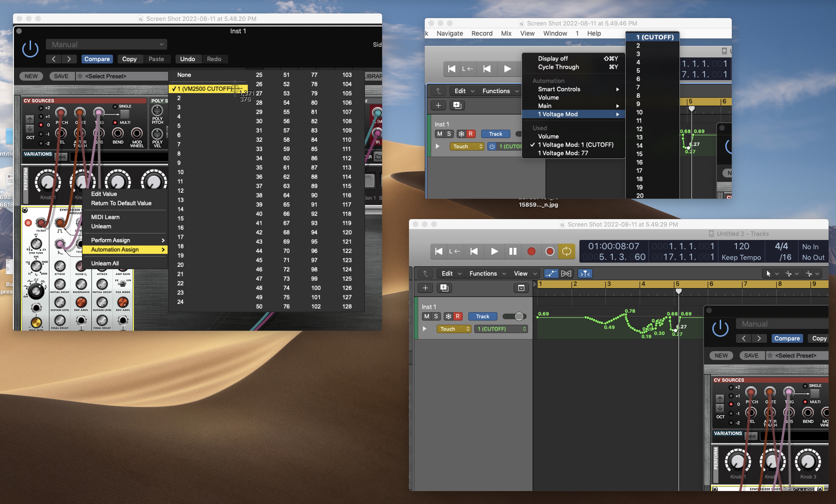Screen dimensions: 836x504
Task: Open the Mix menu
Action: coord(506,33)
